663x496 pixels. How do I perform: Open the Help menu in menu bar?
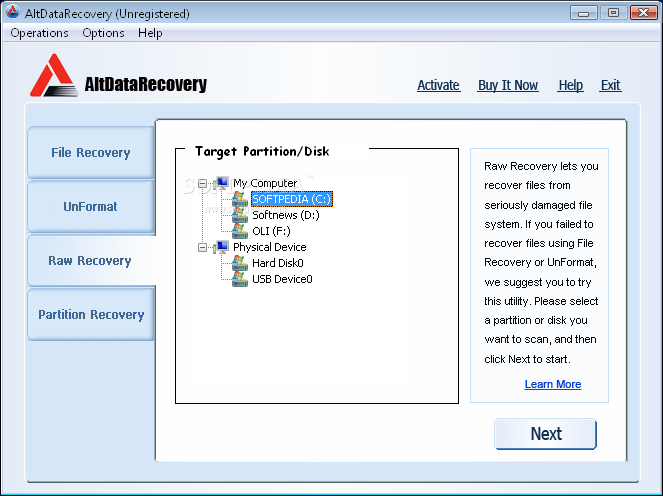coord(150,33)
